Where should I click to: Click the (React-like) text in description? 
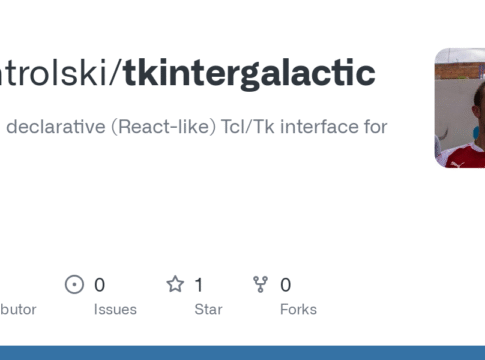[x=163, y=127]
